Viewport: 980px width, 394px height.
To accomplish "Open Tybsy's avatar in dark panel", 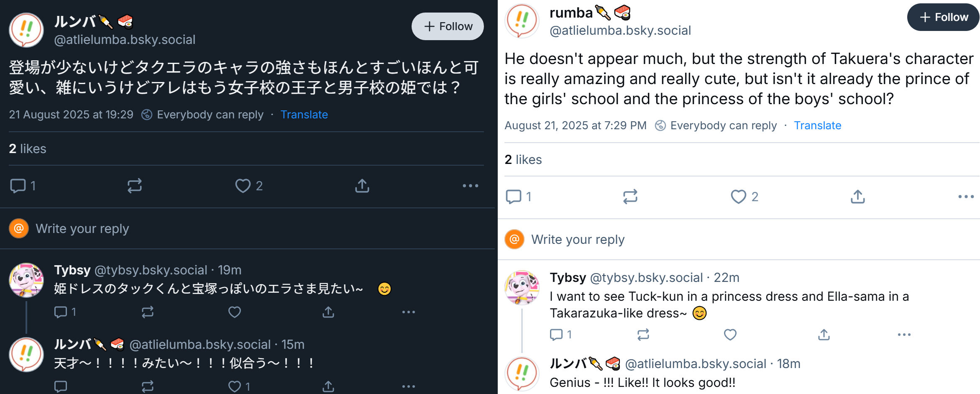I will pos(26,280).
